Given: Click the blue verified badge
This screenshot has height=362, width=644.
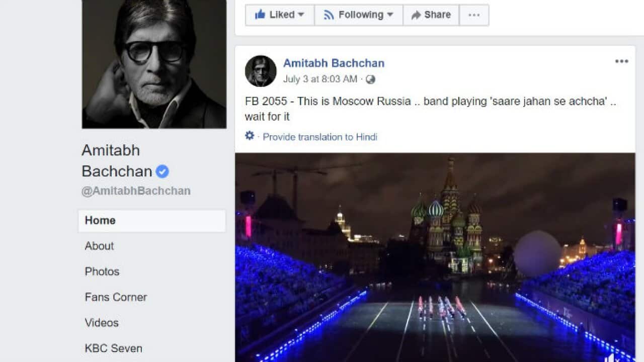Looking at the screenshot, I should click(x=162, y=171).
